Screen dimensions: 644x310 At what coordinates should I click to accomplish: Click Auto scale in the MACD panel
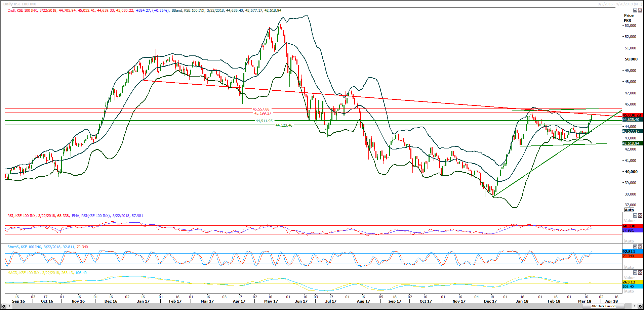(629, 291)
